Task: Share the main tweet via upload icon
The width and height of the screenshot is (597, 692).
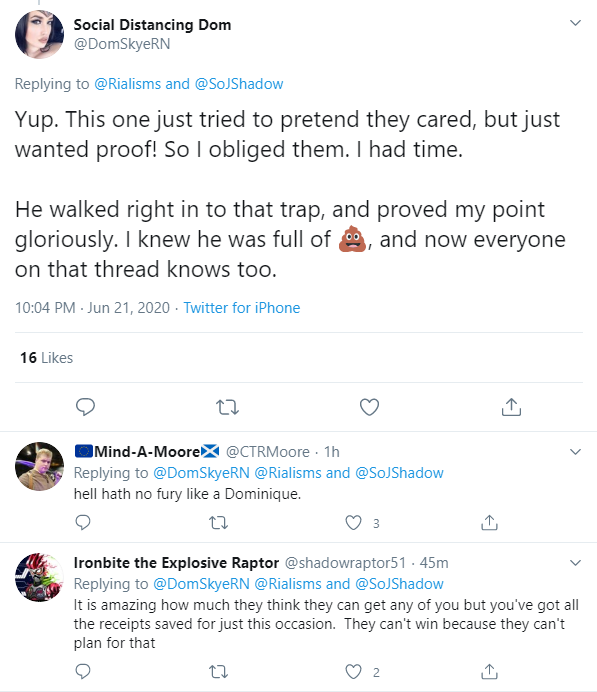Action: click(x=511, y=407)
